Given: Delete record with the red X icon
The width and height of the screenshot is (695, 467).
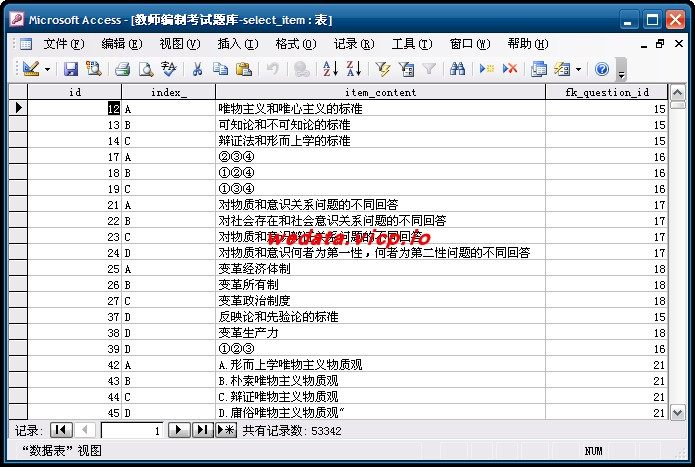Looking at the screenshot, I should (510, 69).
